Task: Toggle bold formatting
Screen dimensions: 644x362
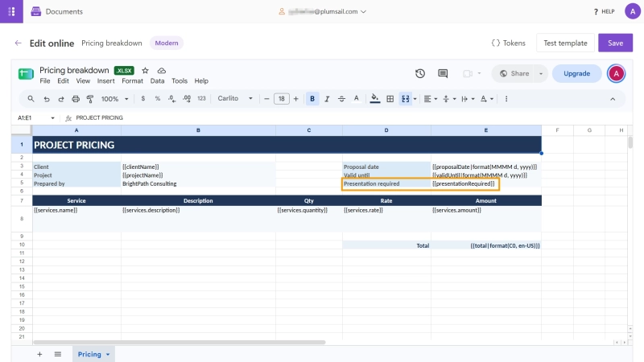Action: pos(312,99)
